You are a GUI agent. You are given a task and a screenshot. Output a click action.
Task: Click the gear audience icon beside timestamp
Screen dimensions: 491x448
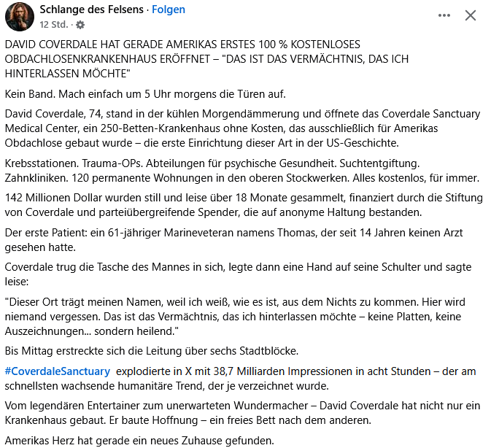[80, 25]
